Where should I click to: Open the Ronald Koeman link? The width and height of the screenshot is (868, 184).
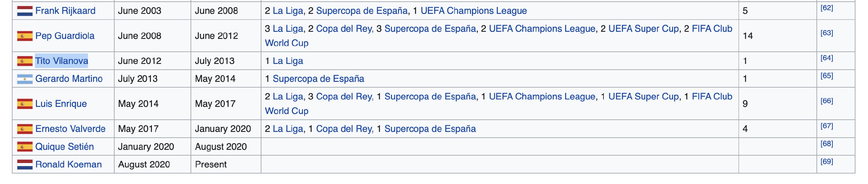point(68,164)
